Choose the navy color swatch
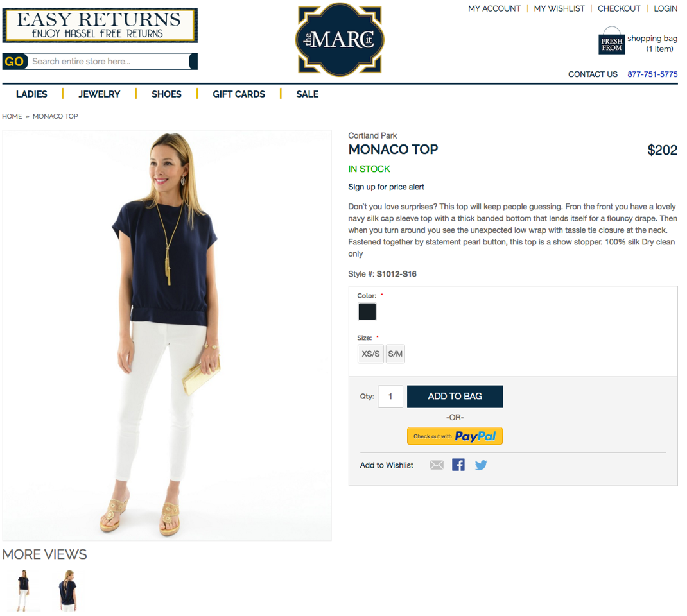Screen dimensions: 687x616 (367, 312)
